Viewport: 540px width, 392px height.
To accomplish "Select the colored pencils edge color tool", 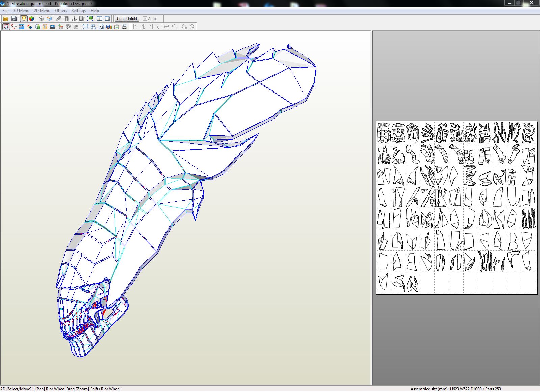I will [29, 27].
